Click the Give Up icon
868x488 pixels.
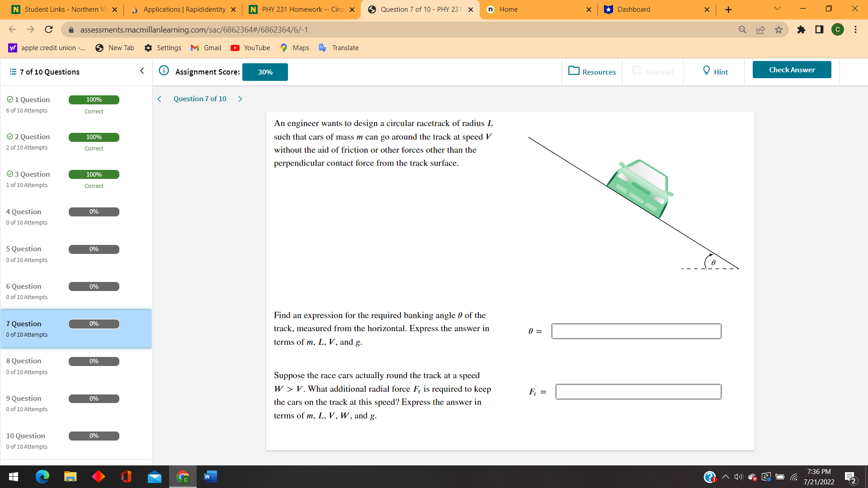click(x=637, y=70)
